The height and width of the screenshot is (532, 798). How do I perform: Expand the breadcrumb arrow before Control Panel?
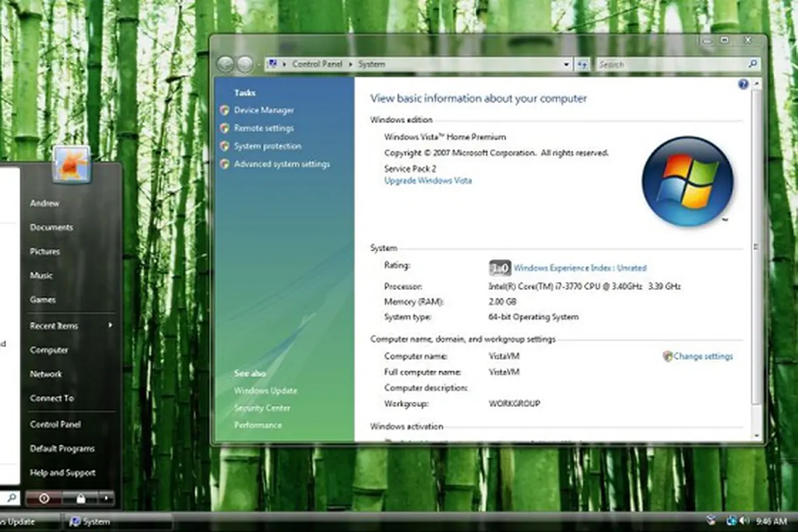coord(285,65)
